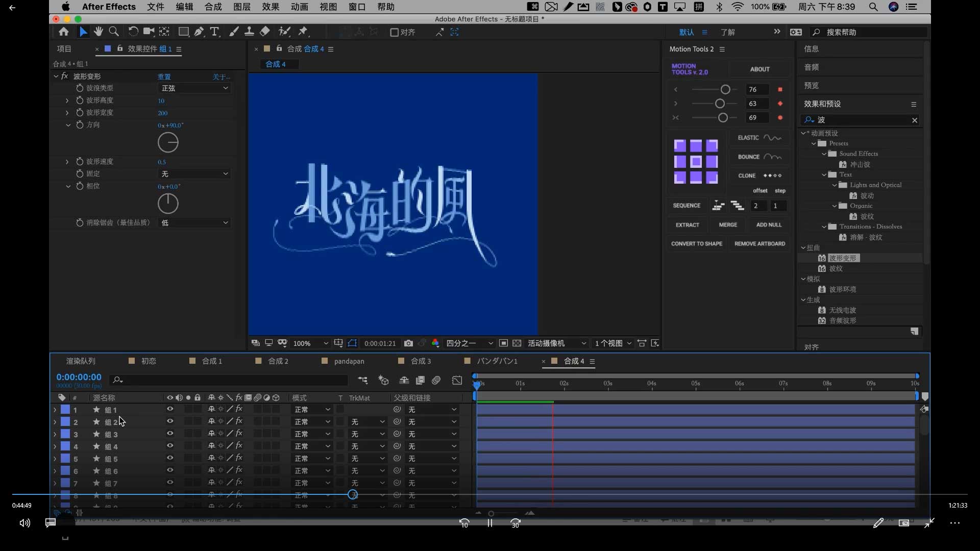
Task: Select the Puppet Pin tool
Action: tap(303, 32)
